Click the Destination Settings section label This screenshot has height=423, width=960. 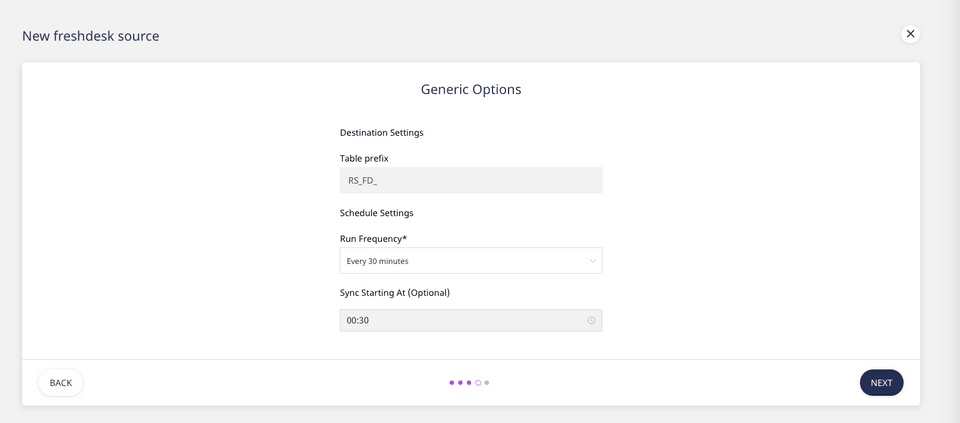[x=381, y=132]
